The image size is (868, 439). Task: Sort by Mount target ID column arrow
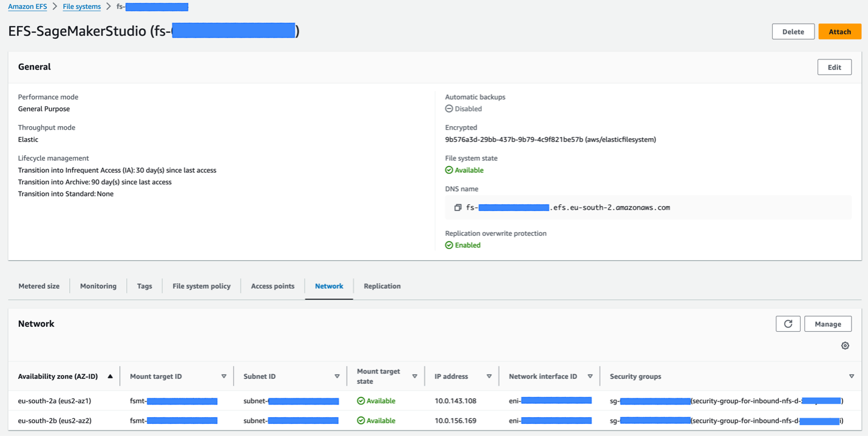tap(224, 377)
